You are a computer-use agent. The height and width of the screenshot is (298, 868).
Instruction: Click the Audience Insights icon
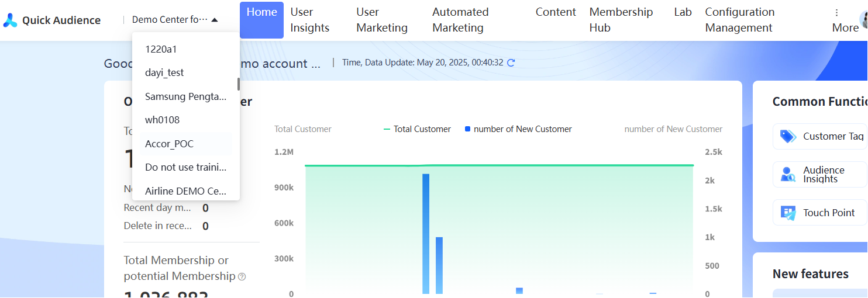click(788, 174)
